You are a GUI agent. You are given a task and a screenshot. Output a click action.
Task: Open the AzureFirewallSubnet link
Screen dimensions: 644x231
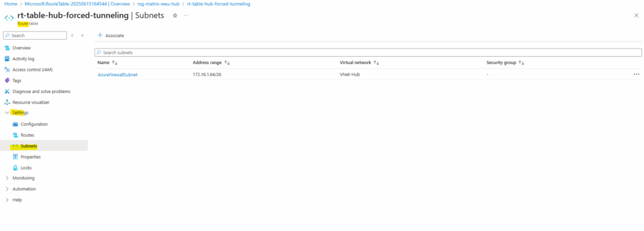pyautogui.click(x=118, y=75)
